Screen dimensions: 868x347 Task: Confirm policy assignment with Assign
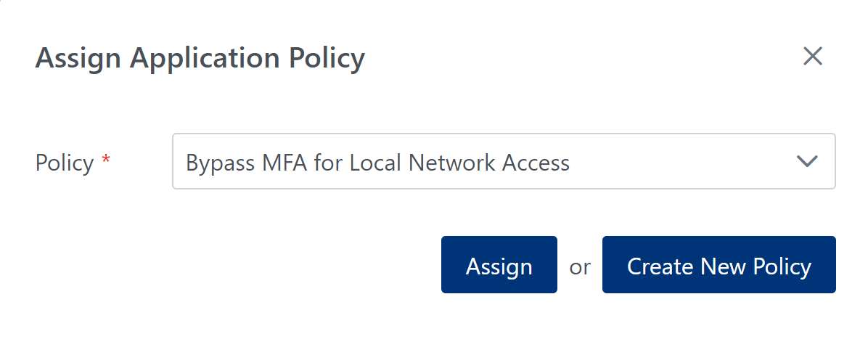(x=499, y=265)
